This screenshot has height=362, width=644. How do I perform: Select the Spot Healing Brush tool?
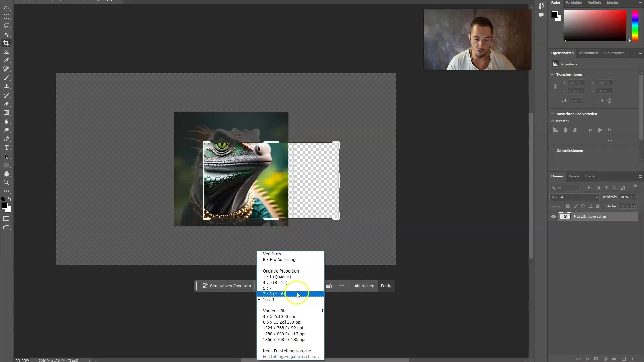coord(6,69)
